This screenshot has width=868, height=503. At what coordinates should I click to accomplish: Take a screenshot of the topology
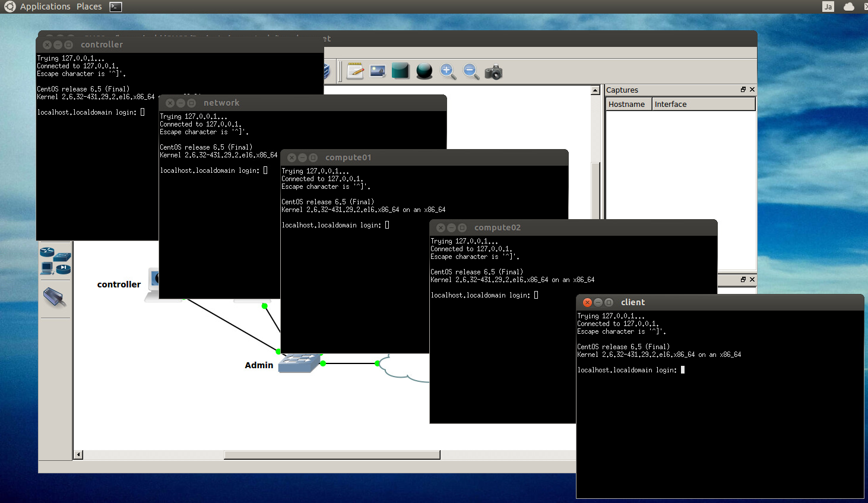pyautogui.click(x=493, y=71)
